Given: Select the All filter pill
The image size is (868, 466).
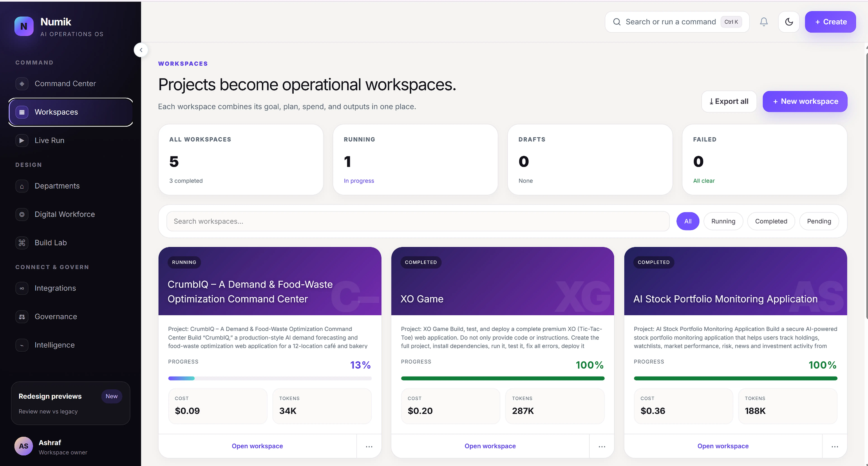Looking at the screenshot, I should pos(688,221).
